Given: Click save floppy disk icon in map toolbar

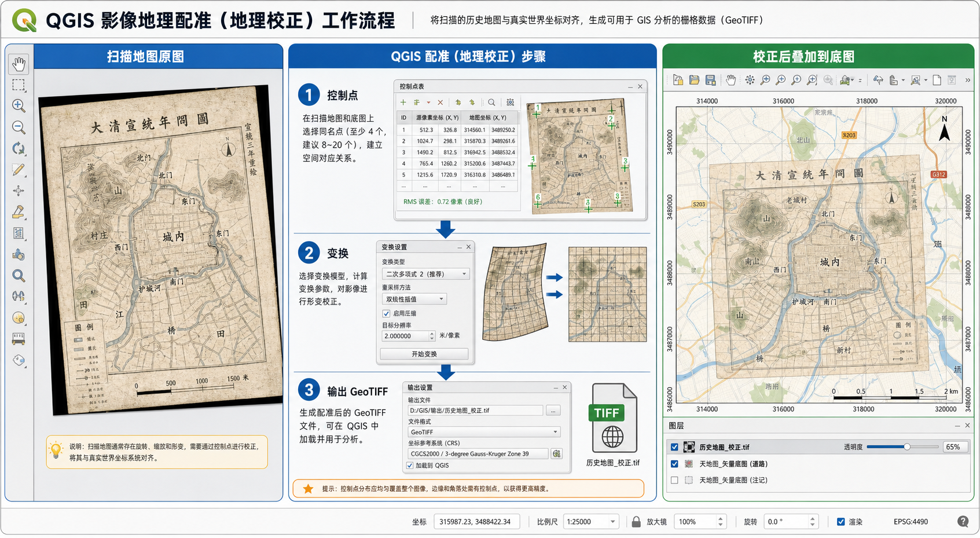Looking at the screenshot, I should (x=710, y=80).
